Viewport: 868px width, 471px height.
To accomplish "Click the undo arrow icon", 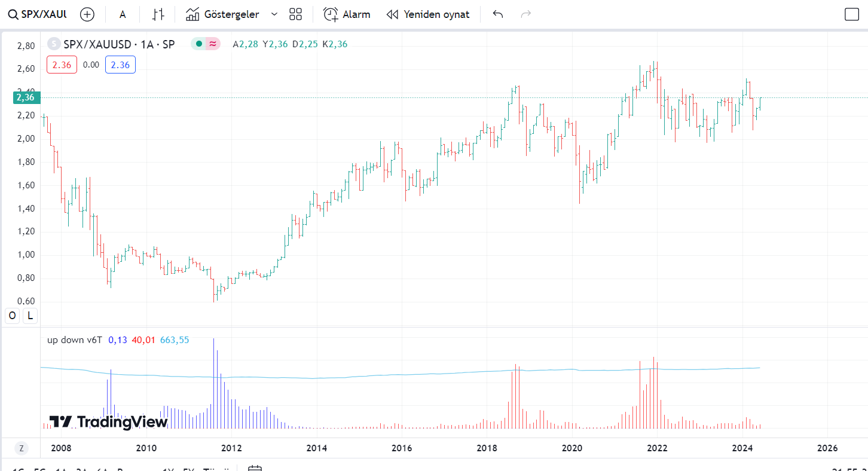I will 498,14.
